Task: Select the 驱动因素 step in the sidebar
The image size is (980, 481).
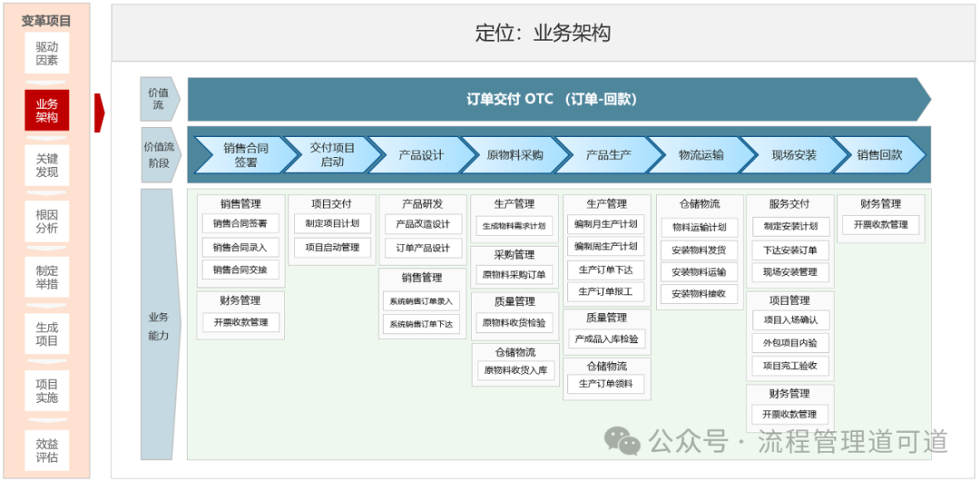Action: (47, 54)
